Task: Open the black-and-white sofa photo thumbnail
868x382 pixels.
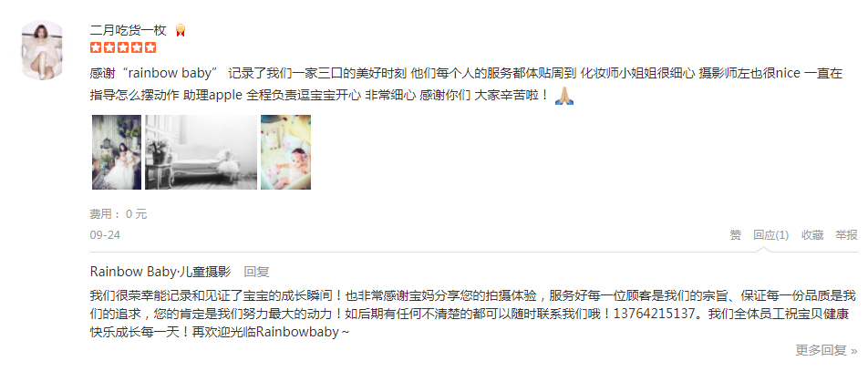Action: pos(201,152)
